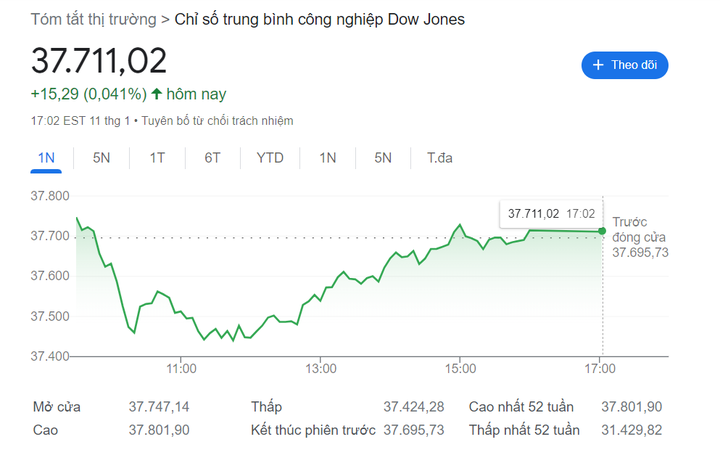Select the underlined active 1N tab
This screenshot has height=450, width=720.
click(x=46, y=158)
